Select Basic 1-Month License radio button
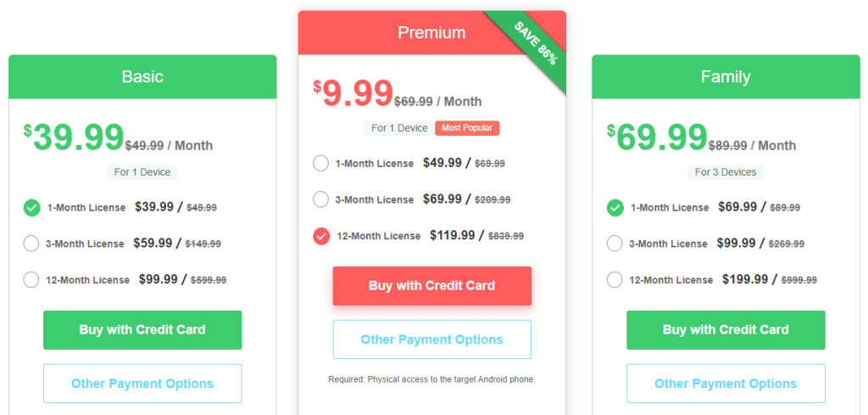The width and height of the screenshot is (868, 415). 31,208
